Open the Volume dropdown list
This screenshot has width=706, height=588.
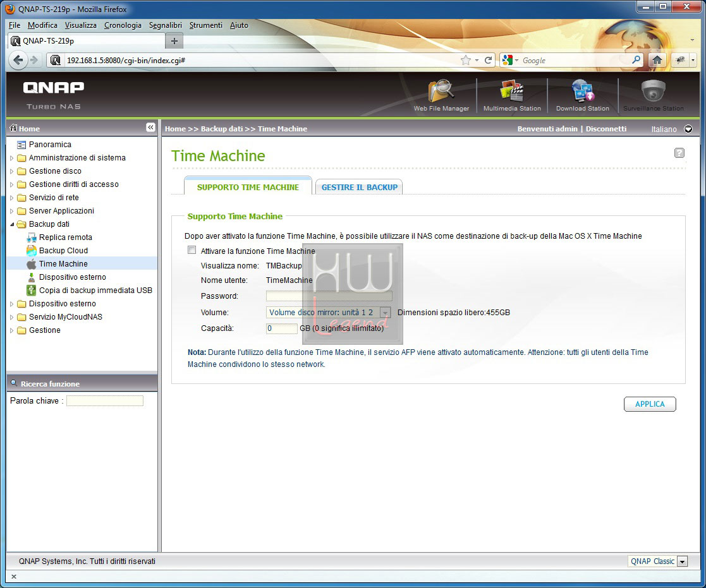pos(385,312)
